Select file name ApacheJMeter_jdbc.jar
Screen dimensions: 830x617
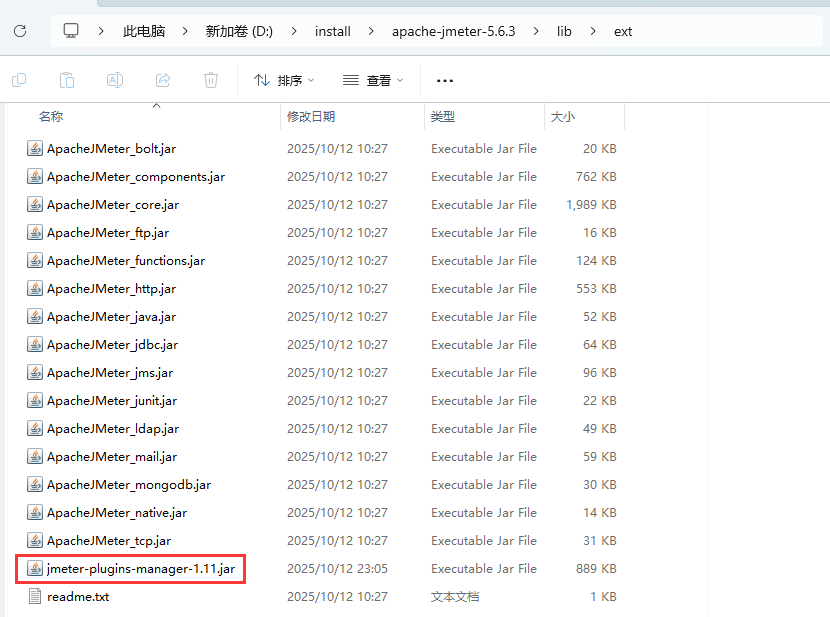[x=112, y=346]
